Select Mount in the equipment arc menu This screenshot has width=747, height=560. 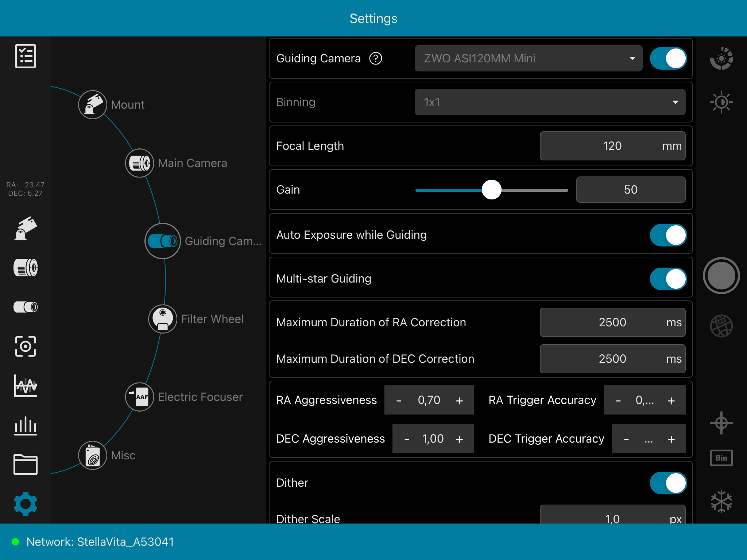[93, 105]
